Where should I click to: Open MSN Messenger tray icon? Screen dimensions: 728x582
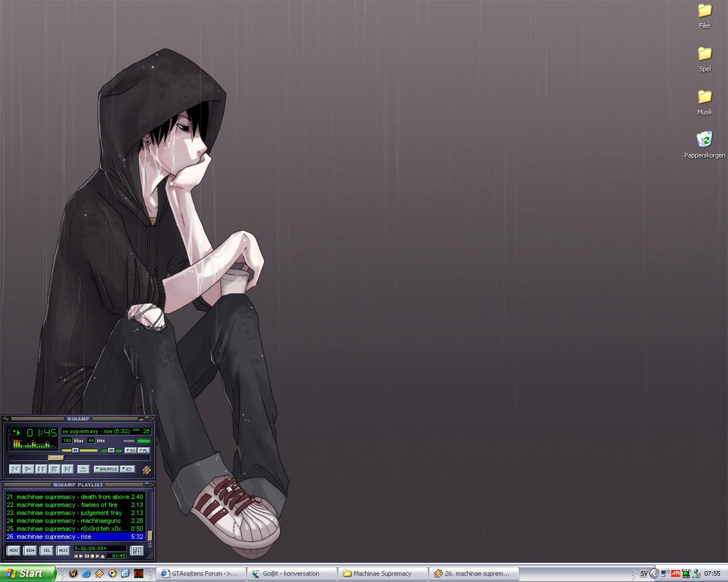tap(696, 573)
